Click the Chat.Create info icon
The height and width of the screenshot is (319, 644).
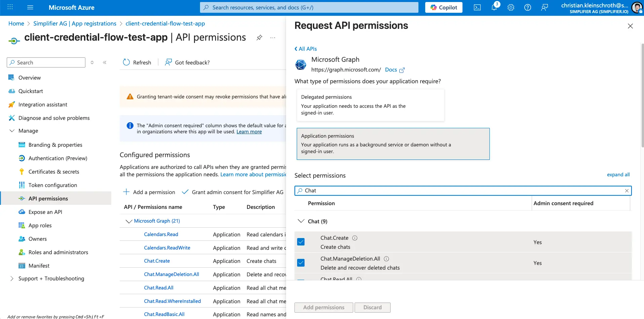(355, 238)
